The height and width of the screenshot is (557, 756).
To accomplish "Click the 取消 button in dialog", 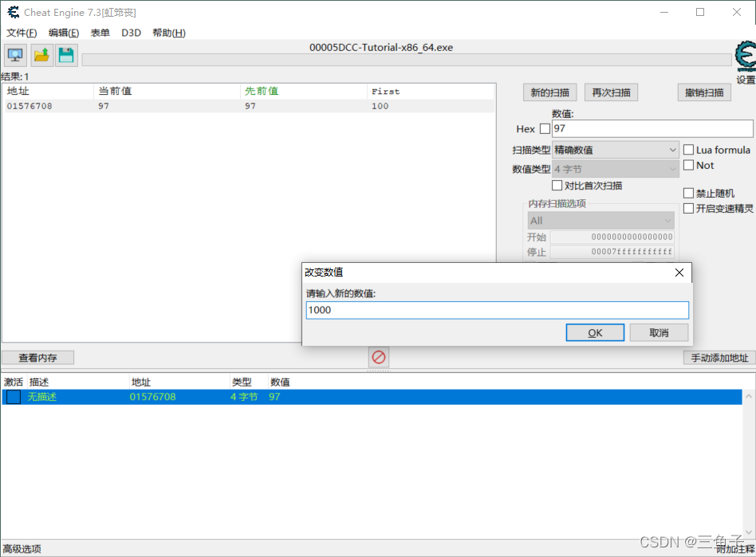I will coord(659,333).
